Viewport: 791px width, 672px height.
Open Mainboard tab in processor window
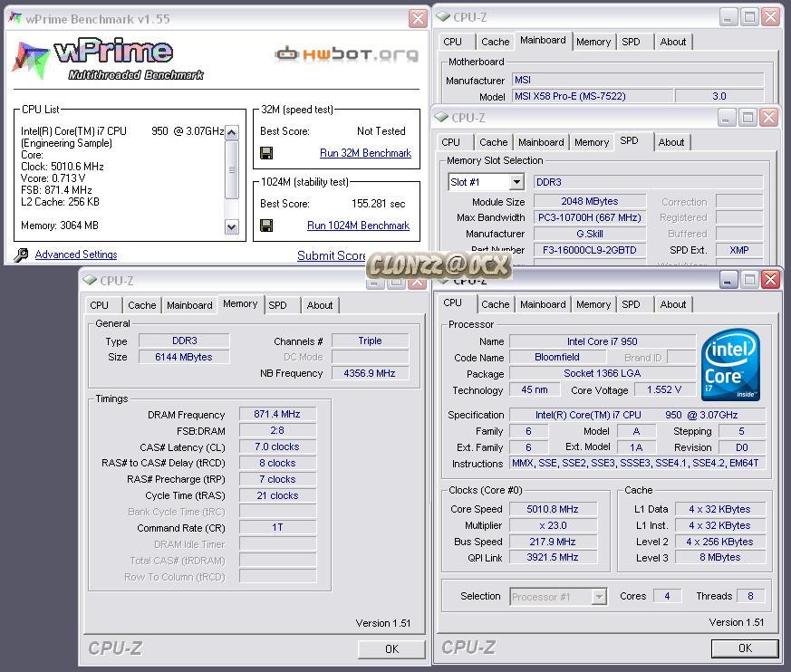543,304
